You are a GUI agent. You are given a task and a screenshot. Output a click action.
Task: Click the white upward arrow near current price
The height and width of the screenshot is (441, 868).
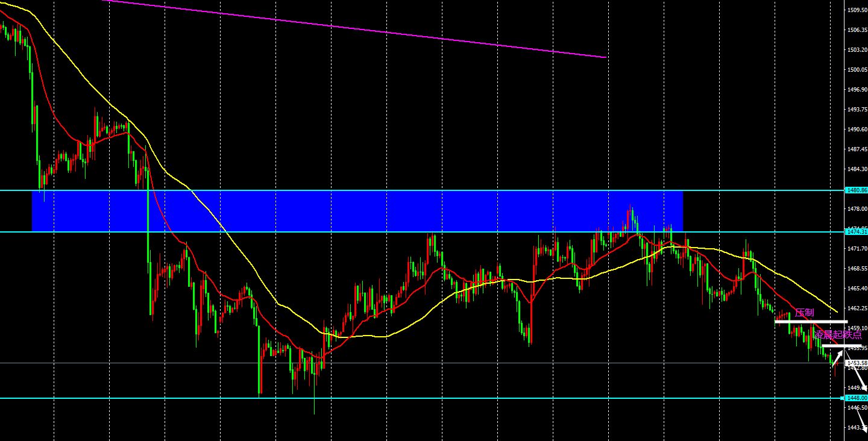(x=837, y=358)
